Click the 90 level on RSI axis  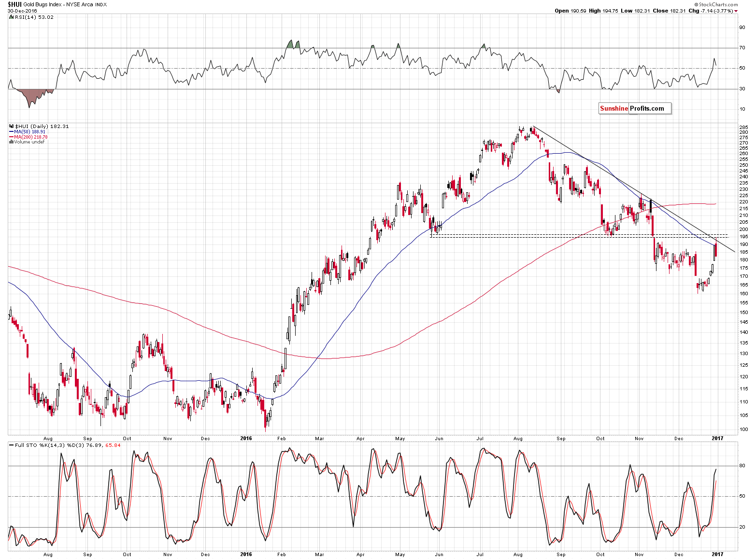742,28
